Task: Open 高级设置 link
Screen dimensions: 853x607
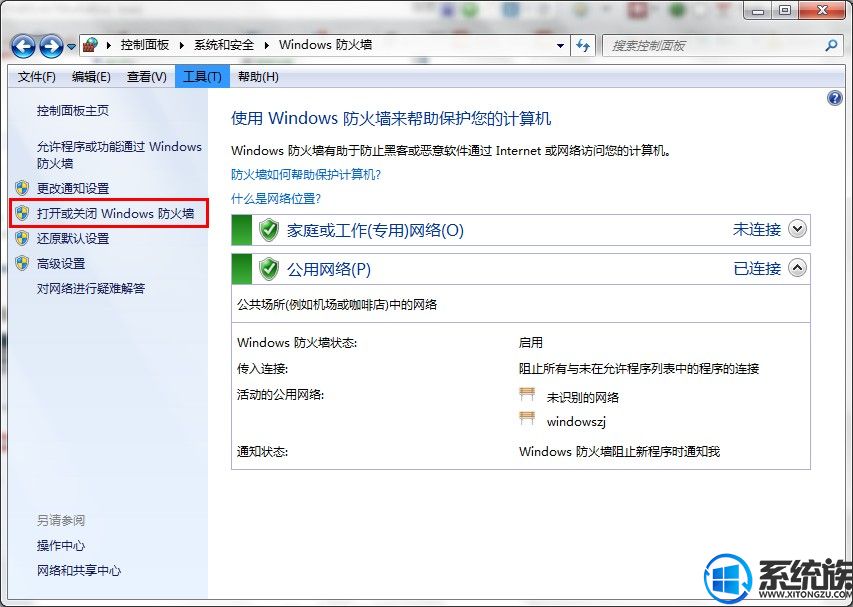Action: point(61,264)
